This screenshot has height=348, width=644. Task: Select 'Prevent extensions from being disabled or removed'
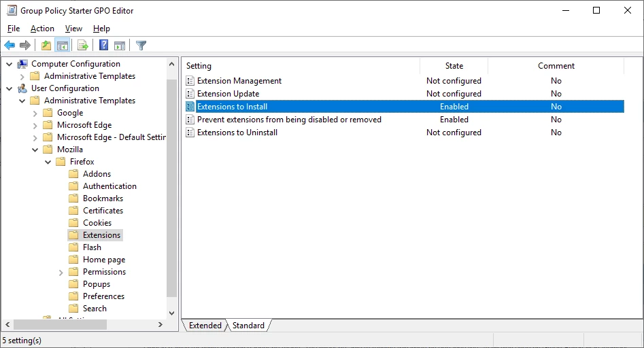(289, 120)
